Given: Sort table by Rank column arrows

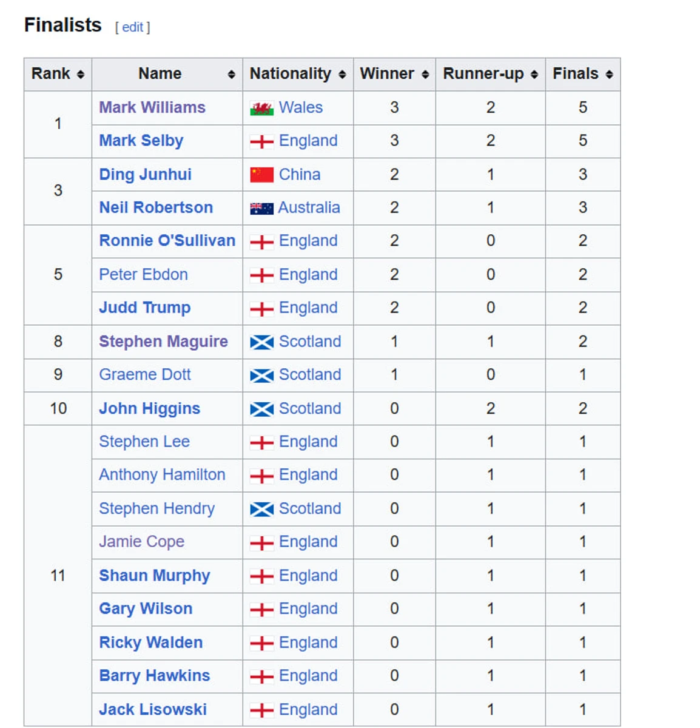Looking at the screenshot, I should point(80,75).
